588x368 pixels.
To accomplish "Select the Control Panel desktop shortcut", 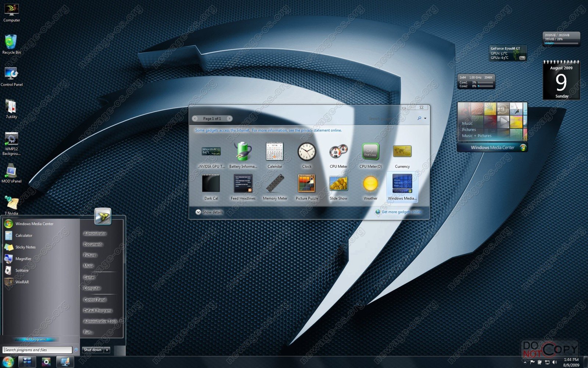I will (11, 77).
